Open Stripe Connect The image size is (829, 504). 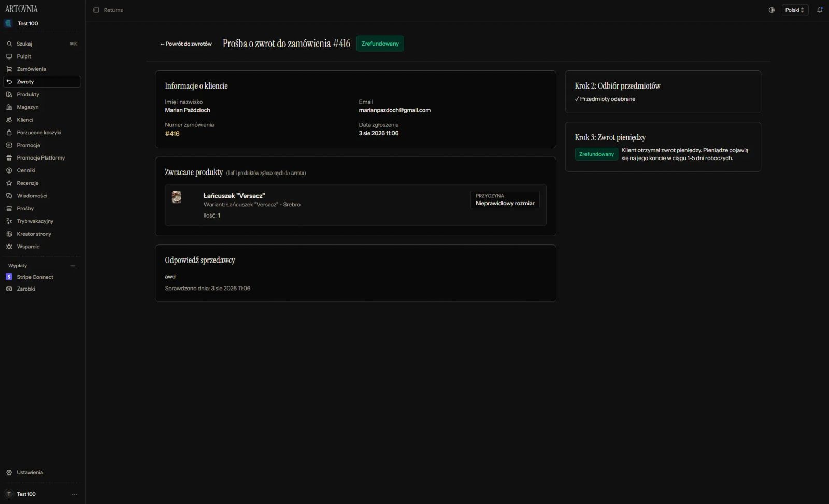[42, 277]
